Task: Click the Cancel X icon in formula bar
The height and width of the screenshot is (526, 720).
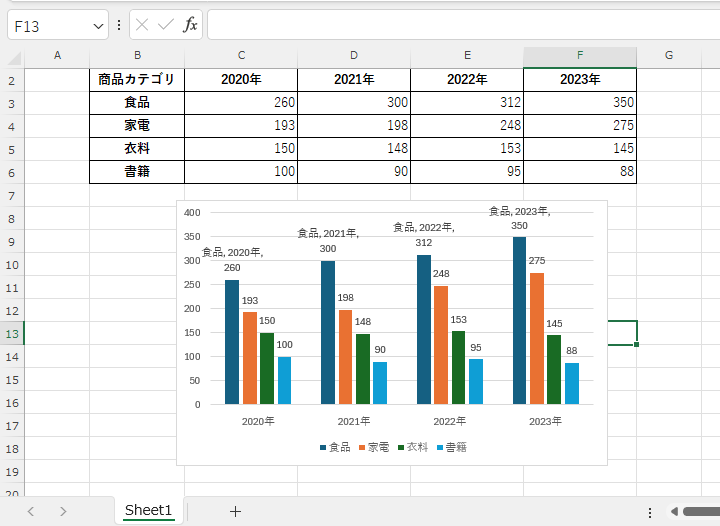Action: point(142,25)
